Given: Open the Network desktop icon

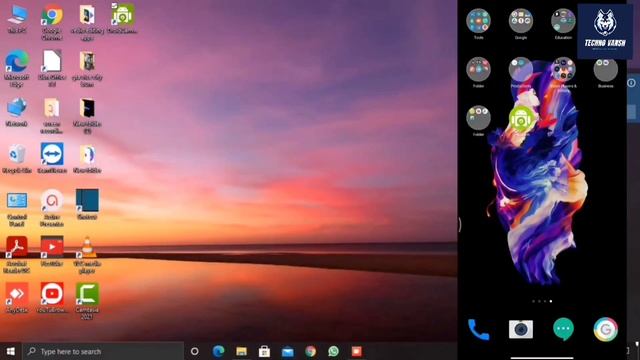Looking at the screenshot, I should [x=17, y=111].
